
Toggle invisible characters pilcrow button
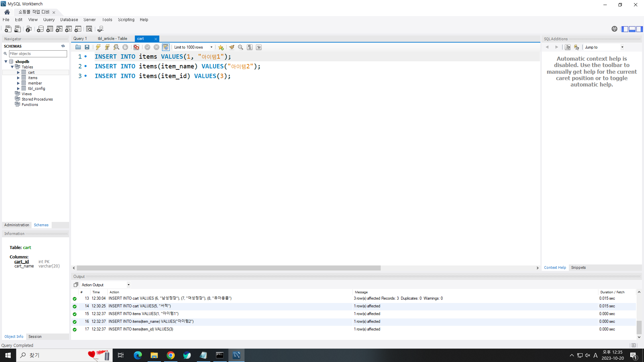click(250, 47)
